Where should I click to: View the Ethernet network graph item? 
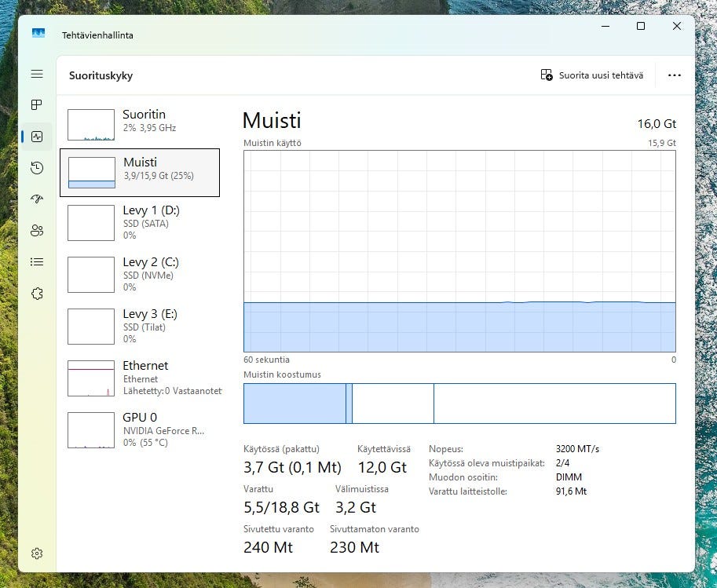(140, 378)
